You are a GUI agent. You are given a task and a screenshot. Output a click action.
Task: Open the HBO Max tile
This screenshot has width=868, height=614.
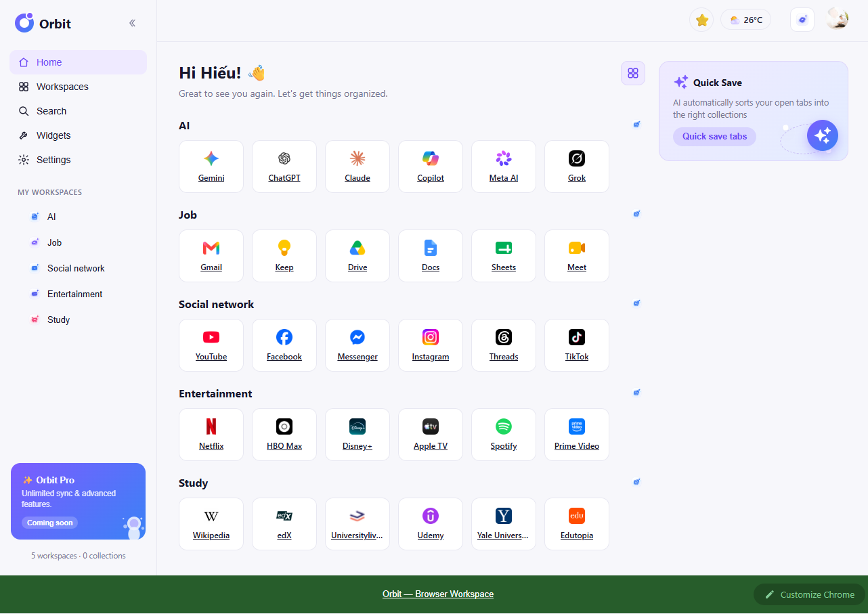(284, 435)
